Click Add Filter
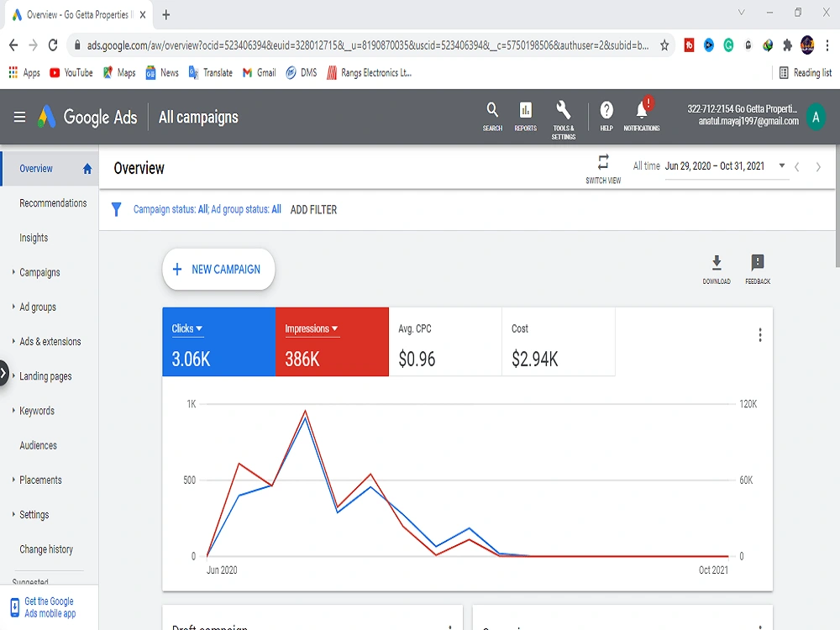The image size is (840, 630). pos(313,209)
